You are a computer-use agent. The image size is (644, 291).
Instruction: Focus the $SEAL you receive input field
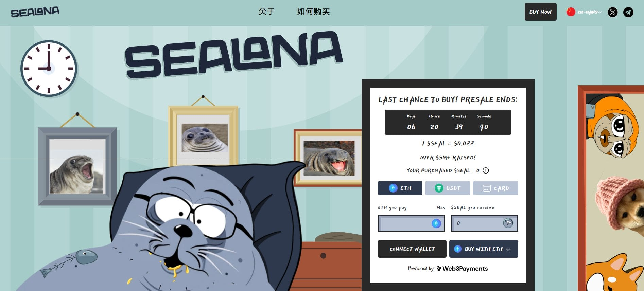[484, 223]
